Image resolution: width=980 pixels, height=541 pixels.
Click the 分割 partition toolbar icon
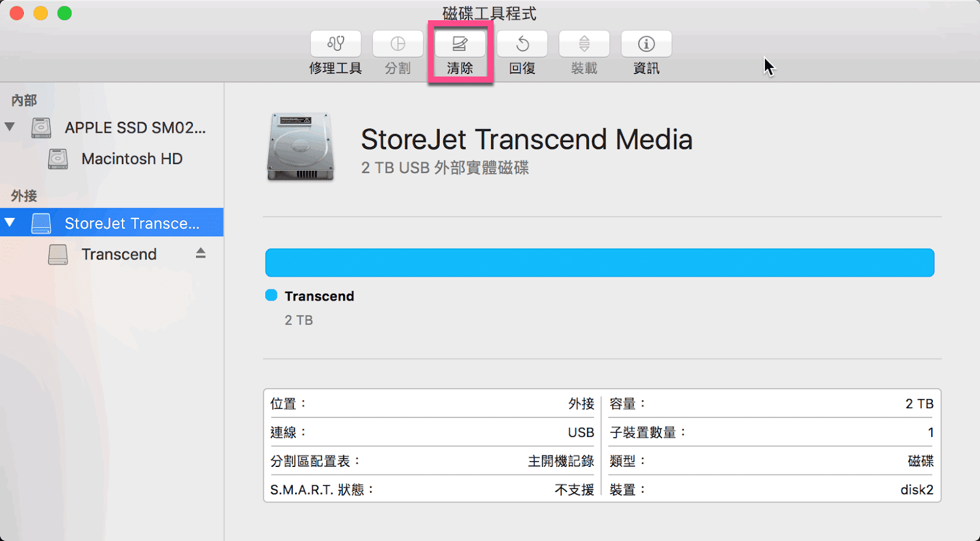point(398,44)
